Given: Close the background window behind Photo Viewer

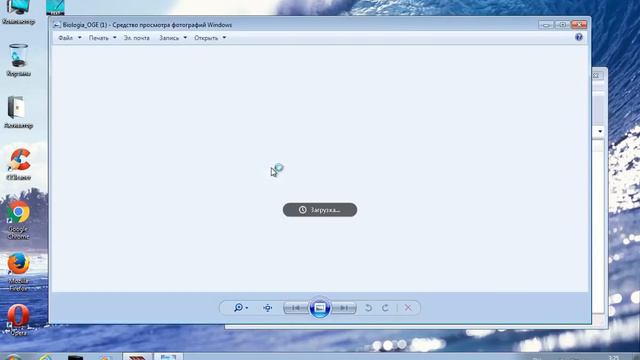Looking at the screenshot, I should [x=596, y=76].
